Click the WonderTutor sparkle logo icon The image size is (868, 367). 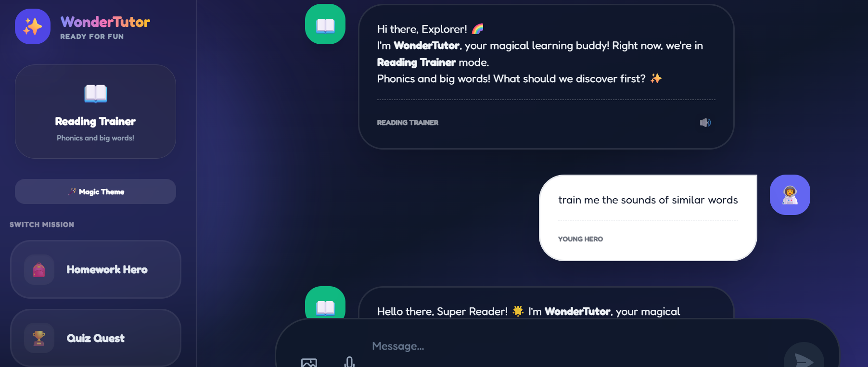pos(33,26)
